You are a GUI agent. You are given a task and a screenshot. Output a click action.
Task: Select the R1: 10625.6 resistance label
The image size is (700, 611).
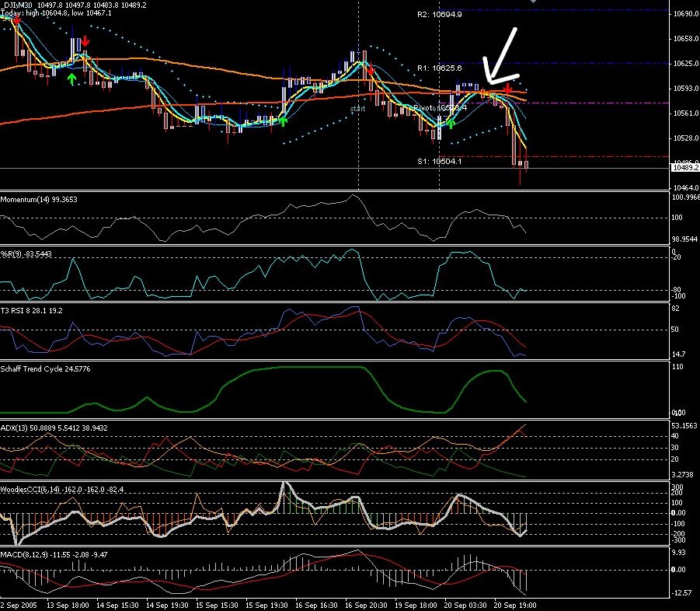(439, 68)
